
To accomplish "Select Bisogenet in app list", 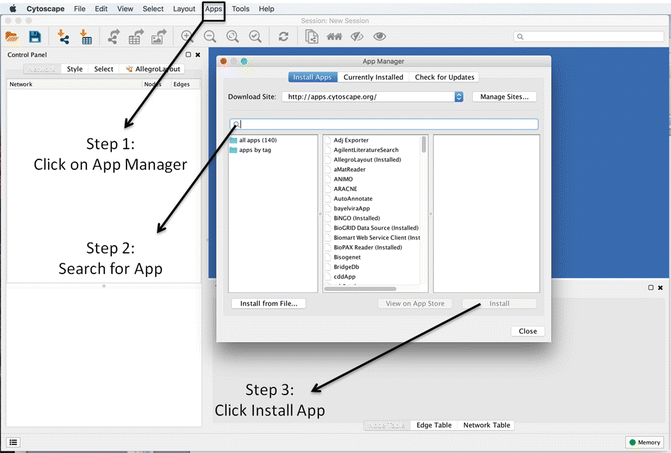I will (347, 258).
